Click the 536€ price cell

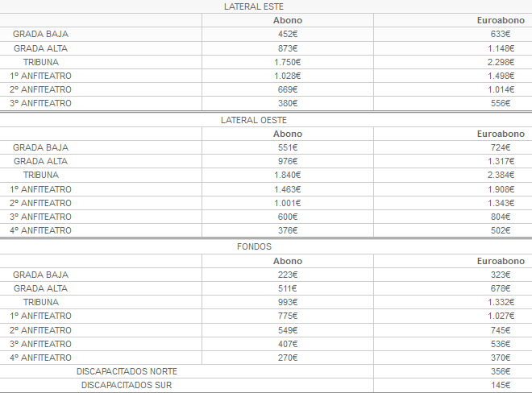pyautogui.click(x=501, y=344)
